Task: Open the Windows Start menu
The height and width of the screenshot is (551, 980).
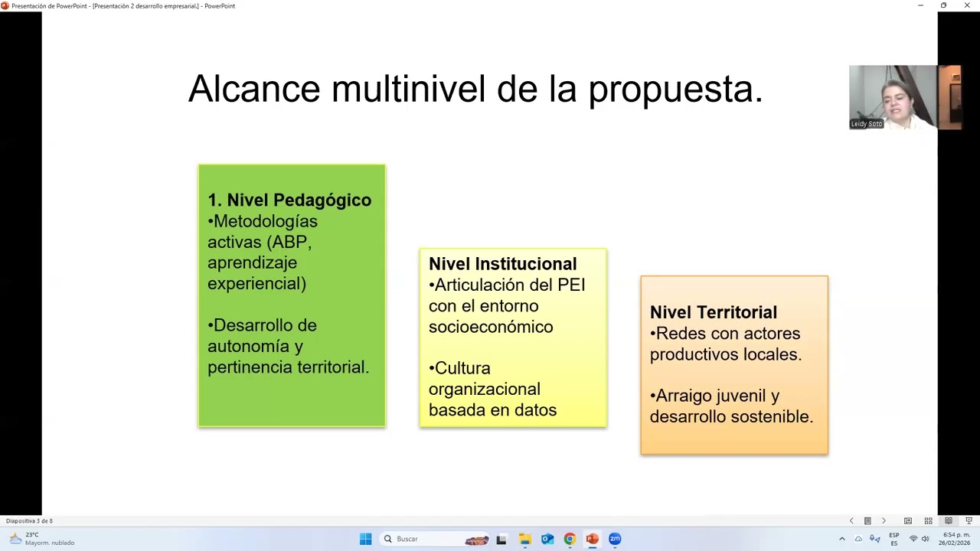Action: [365, 539]
